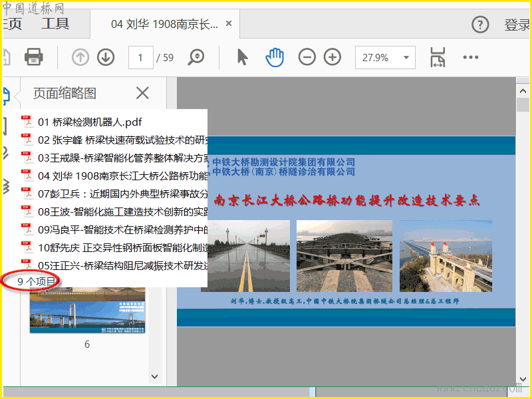532x399 pixels.
Task: Zoom out with the minus button
Action: (307, 57)
